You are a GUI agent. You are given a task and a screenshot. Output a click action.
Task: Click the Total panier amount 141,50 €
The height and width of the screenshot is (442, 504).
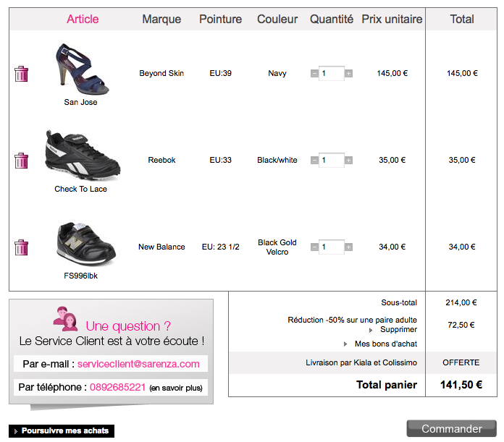tap(461, 385)
